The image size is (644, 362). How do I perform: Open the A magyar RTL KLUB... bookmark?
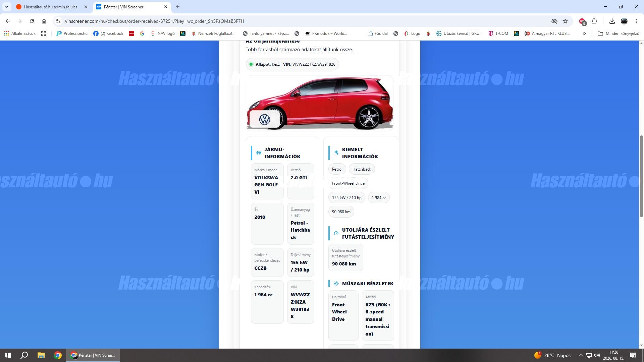click(x=547, y=34)
